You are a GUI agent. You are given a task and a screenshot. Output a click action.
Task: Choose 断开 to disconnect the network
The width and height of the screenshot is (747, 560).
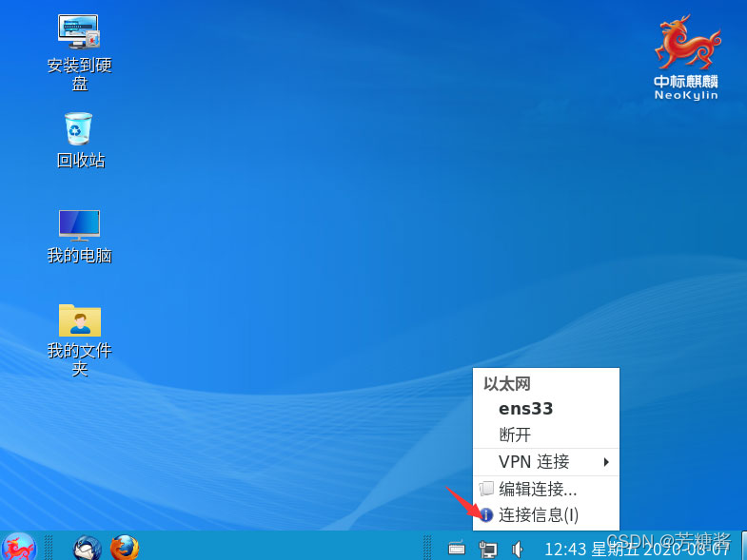546,434
